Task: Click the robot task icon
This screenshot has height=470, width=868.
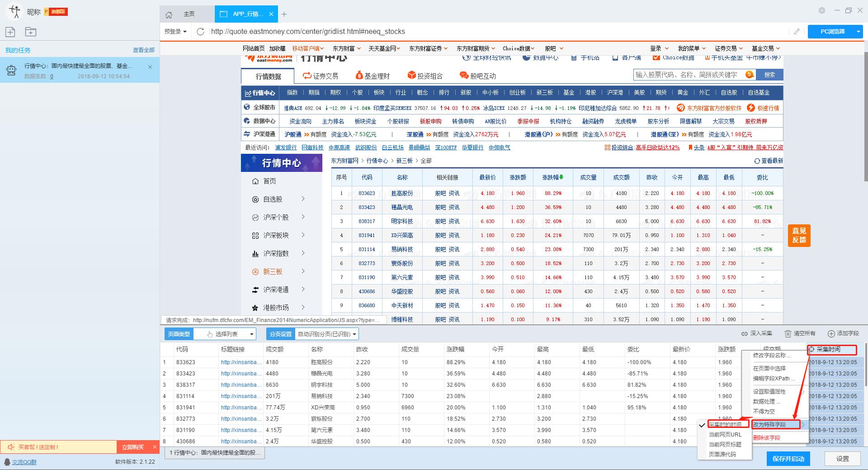Action: pos(11,70)
